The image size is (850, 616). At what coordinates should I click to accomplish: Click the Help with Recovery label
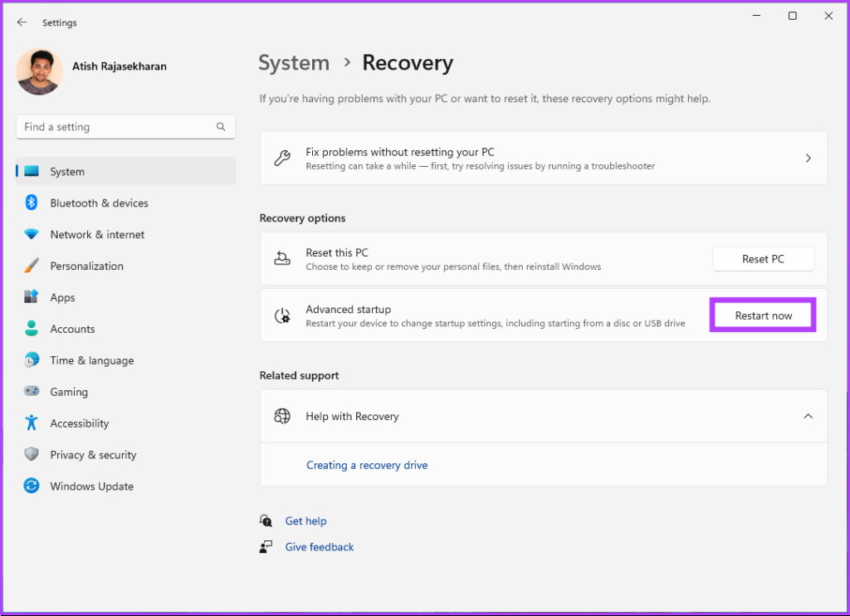tap(352, 416)
